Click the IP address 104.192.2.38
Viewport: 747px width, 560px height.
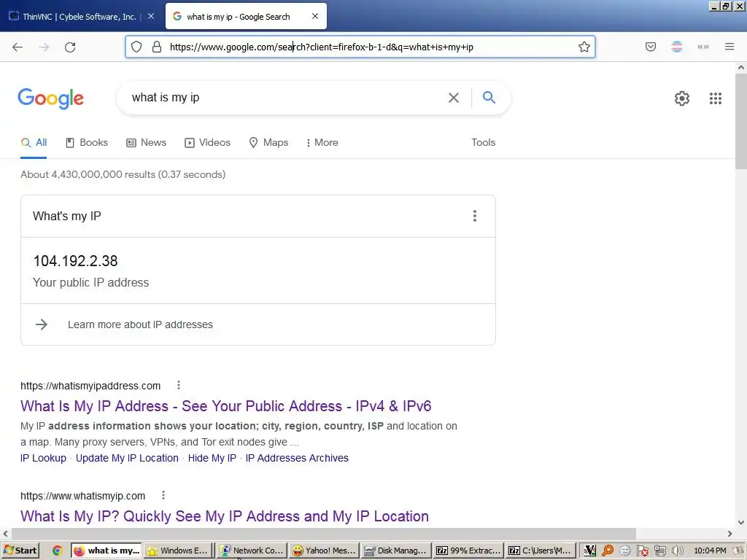(x=75, y=261)
